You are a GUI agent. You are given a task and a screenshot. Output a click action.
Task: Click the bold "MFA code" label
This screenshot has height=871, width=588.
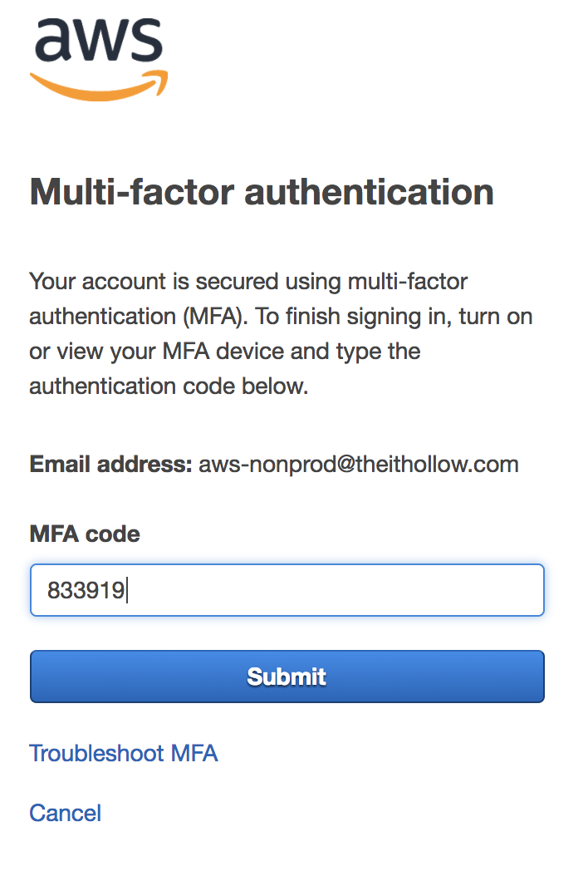point(85,534)
